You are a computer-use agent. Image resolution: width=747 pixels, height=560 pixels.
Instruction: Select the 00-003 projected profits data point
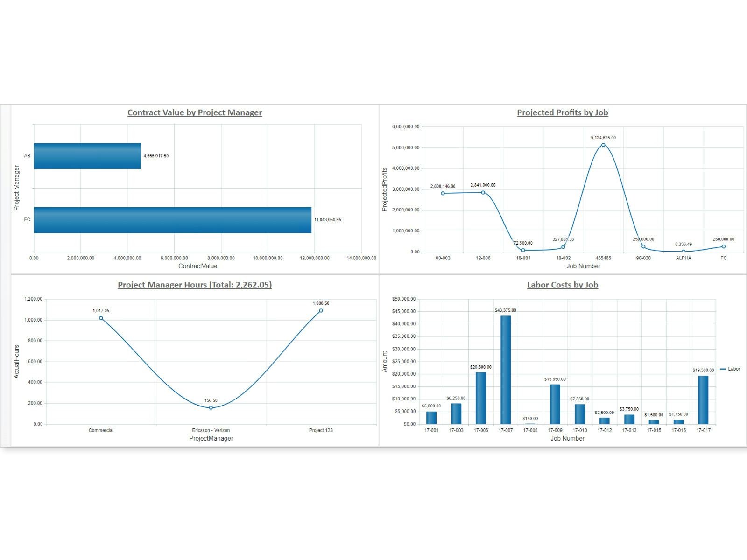click(443, 193)
